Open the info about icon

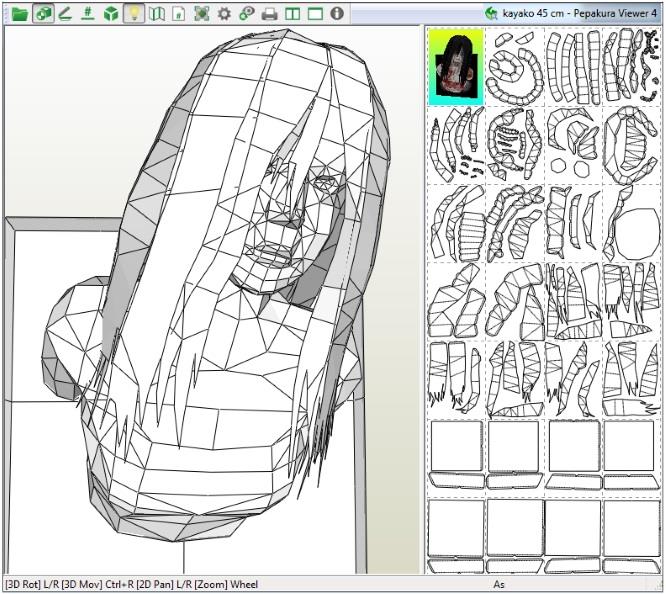point(337,14)
